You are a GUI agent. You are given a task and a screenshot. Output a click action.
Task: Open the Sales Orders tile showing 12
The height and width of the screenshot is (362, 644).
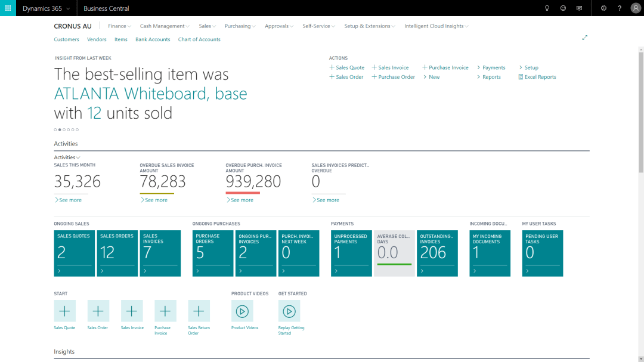coord(117,253)
